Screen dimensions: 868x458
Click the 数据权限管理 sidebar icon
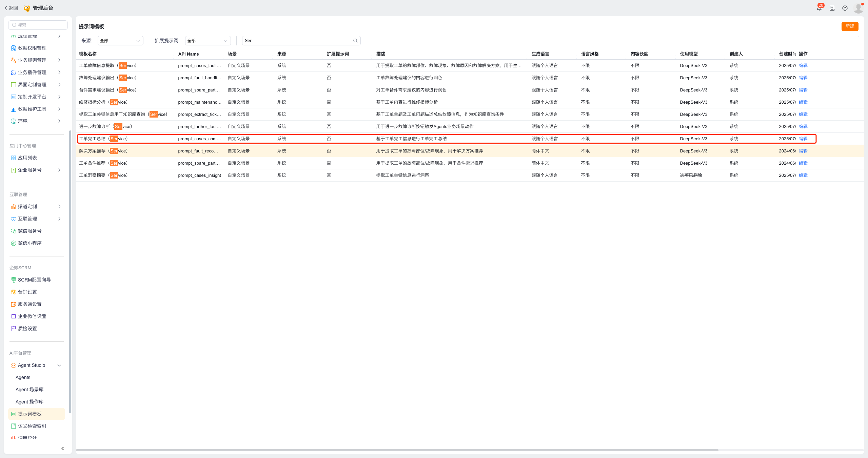tap(14, 48)
